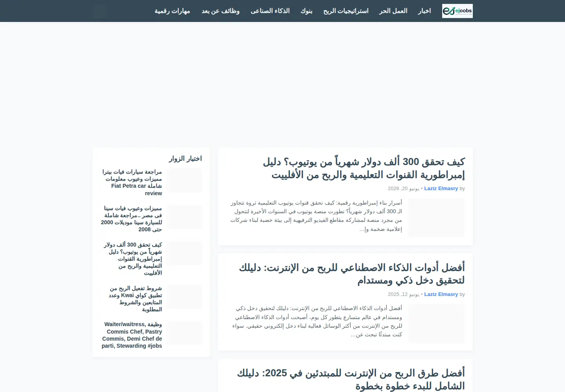Navigate to وظائف عن بعد
Viewport: 565px width, 392px height.
221,11
